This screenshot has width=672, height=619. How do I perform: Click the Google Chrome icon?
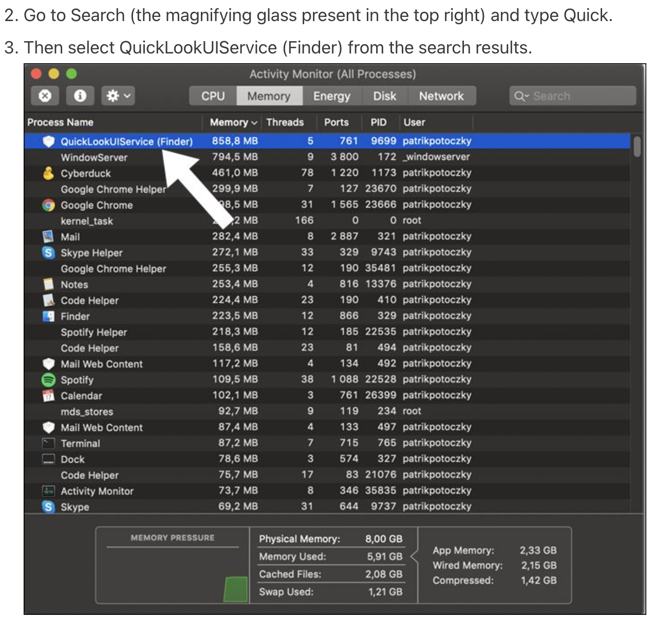click(x=48, y=205)
